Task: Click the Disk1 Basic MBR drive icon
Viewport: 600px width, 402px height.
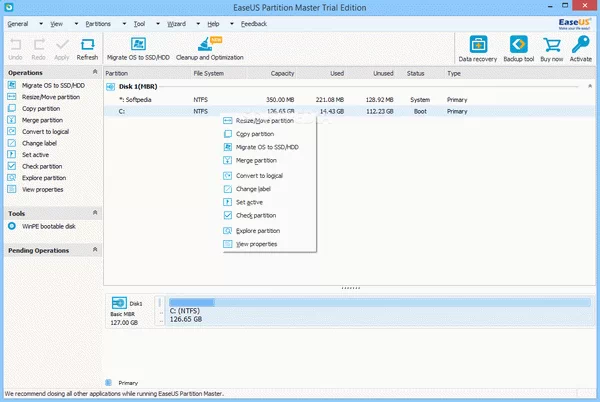Action: pyautogui.click(x=119, y=303)
